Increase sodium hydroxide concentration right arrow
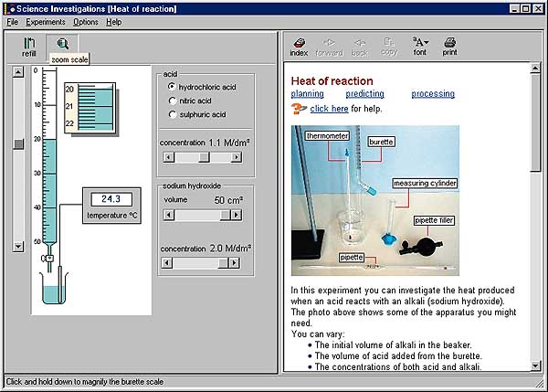548x392 pixels. pos(235,262)
